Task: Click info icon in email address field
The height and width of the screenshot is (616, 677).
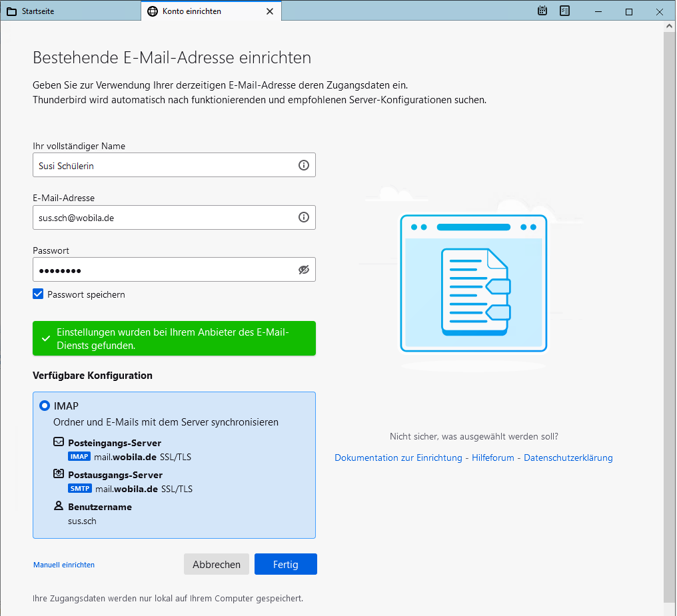Action: [x=304, y=217]
